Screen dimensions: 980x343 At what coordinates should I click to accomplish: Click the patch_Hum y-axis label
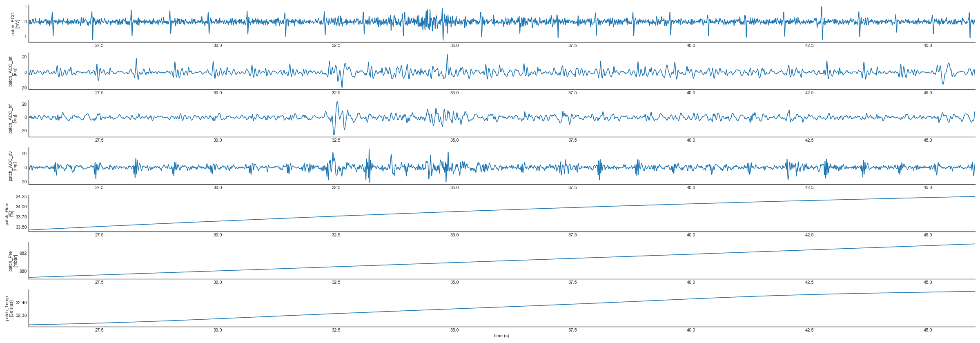coord(9,214)
